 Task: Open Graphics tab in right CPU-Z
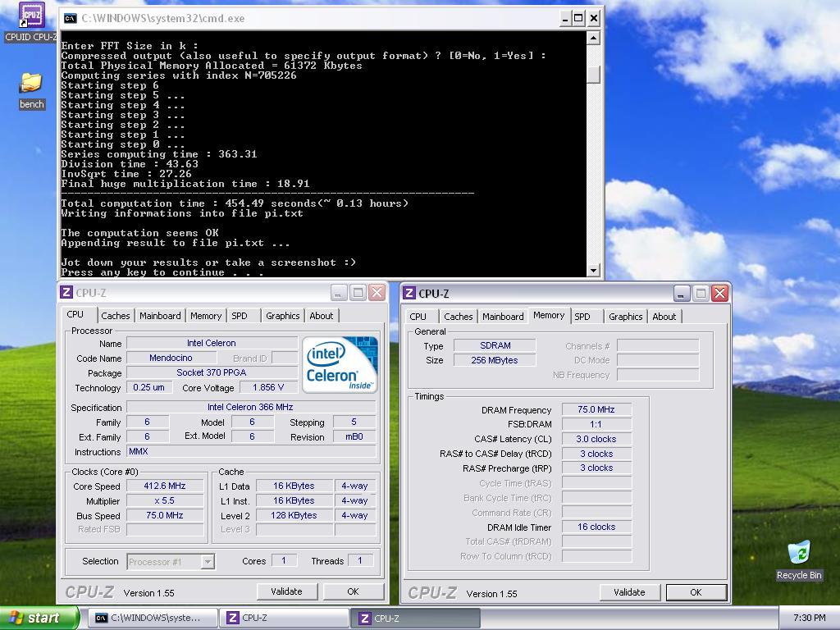click(x=626, y=316)
